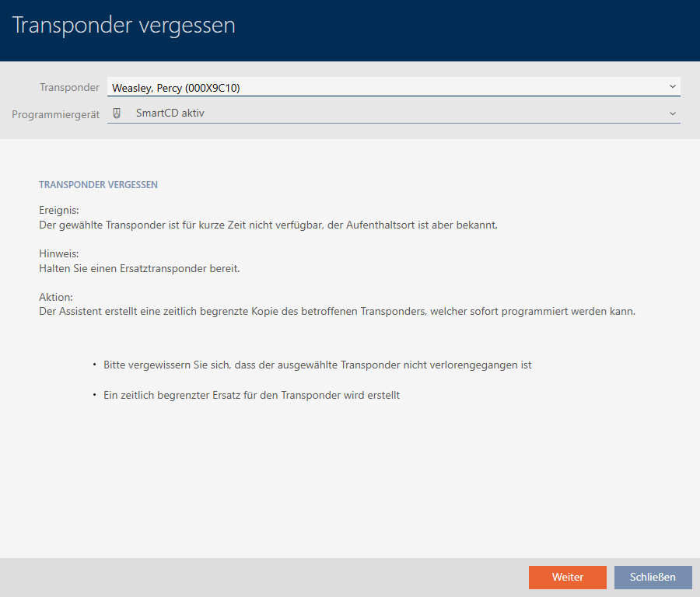The width and height of the screenshot is (700, 597).
Task: Click the Hinweis label
Action: click(58, 253)
